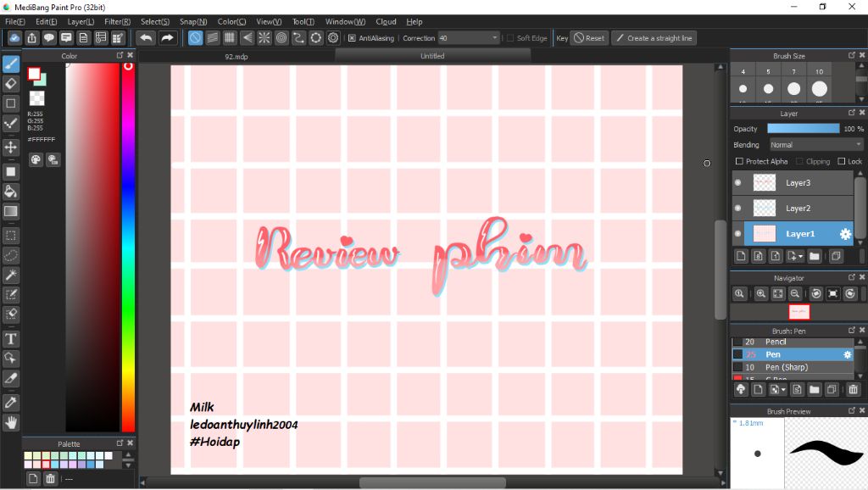This screenshot has height=490, width=868.
Task: Open the Blending mode dropdown
Action: (x=816, y=144)
